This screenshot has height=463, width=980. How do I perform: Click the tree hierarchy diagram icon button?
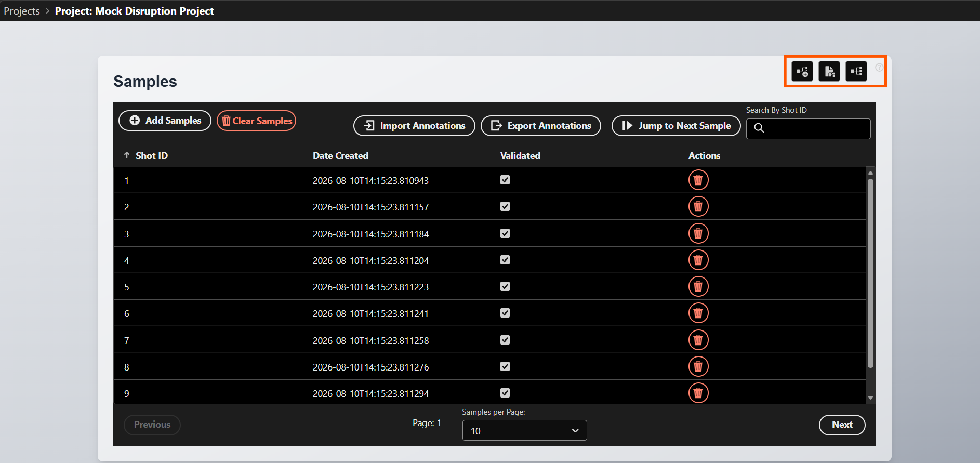click(856, 71)
